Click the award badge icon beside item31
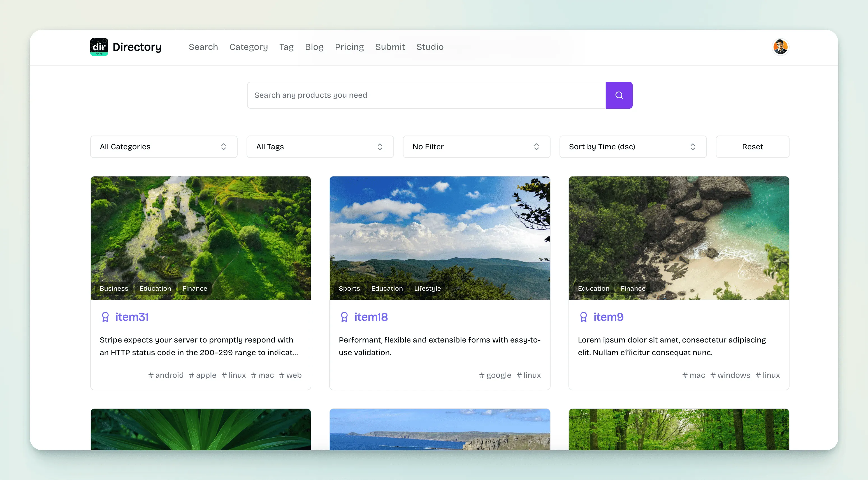 tap(105, 317)
